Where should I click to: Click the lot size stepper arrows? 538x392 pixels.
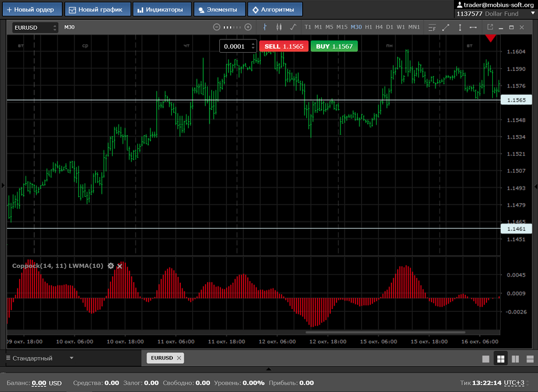pos(253,46)
